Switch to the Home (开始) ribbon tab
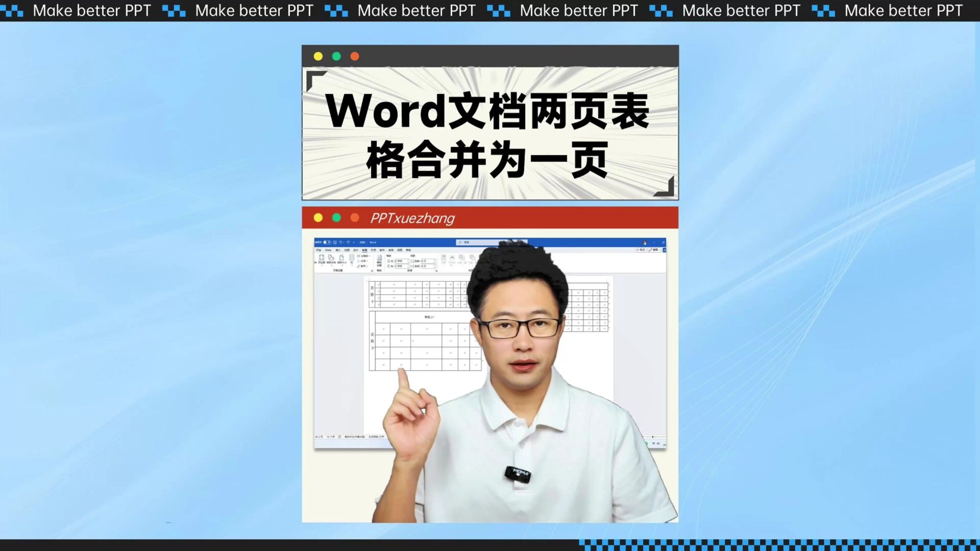The height and width of the screenshot is (551, 980). coord(319,250)
